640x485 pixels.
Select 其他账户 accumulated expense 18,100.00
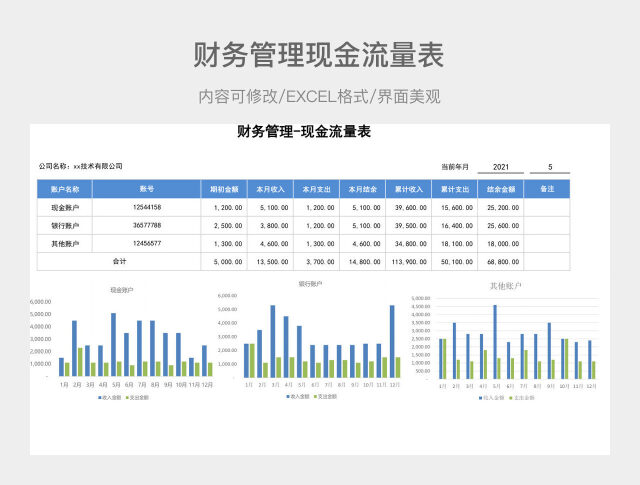(457, 244)
